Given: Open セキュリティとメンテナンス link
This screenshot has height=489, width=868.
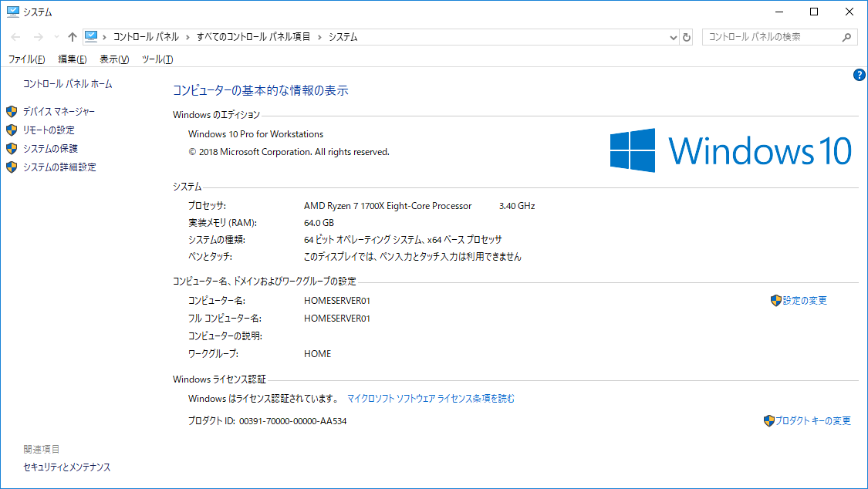Looking at the screenshot, I should pos(67,467).
